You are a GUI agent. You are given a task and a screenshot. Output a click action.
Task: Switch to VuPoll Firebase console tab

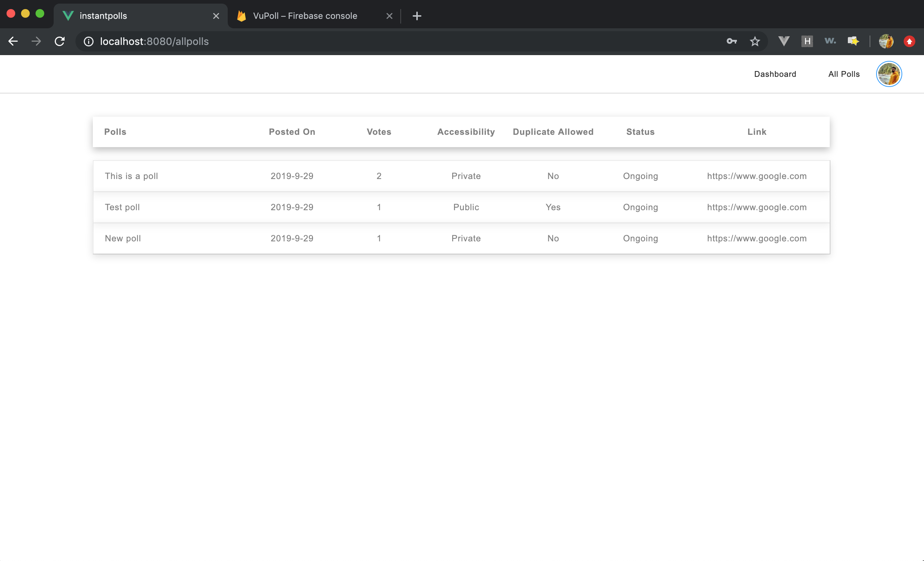coord(305,16)
